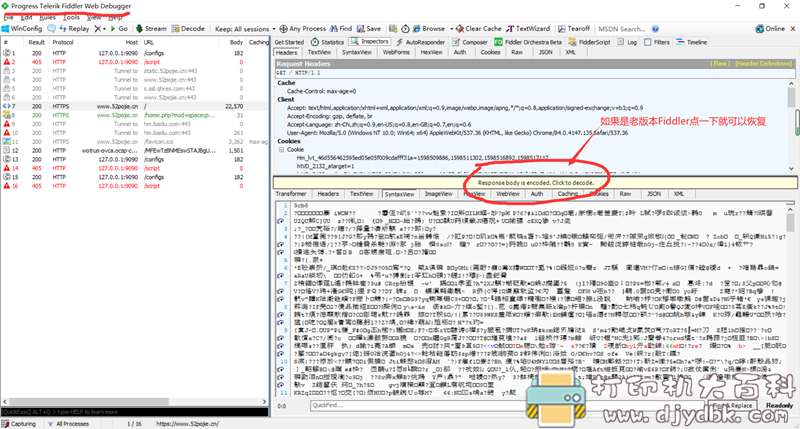The image size is (800, 429).
Task: Select session 12 wotrus-ovca.ocsp row
Action: click(x=135, y=150)
